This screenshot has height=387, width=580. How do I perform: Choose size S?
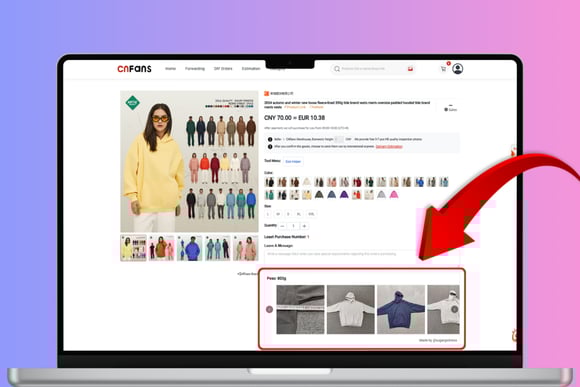tap(289, 214)
